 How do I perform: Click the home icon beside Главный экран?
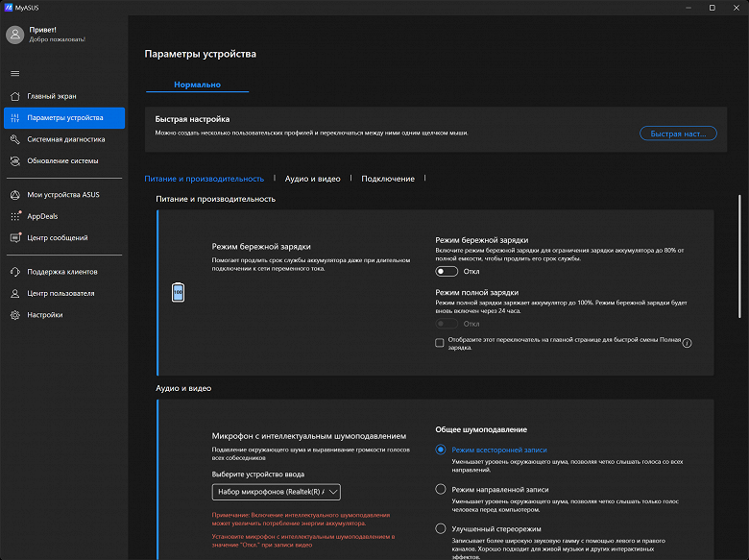point(15,96)
